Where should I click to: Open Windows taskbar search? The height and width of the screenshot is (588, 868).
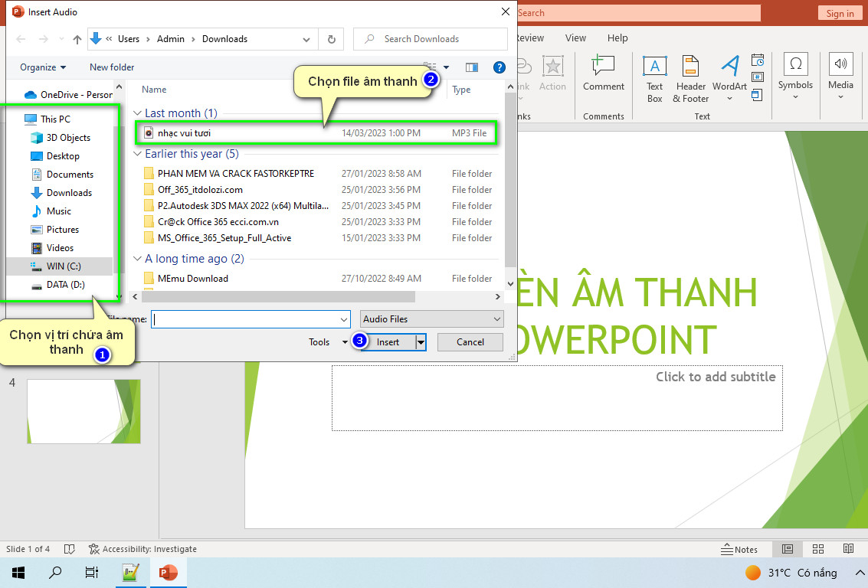(55, 573)
